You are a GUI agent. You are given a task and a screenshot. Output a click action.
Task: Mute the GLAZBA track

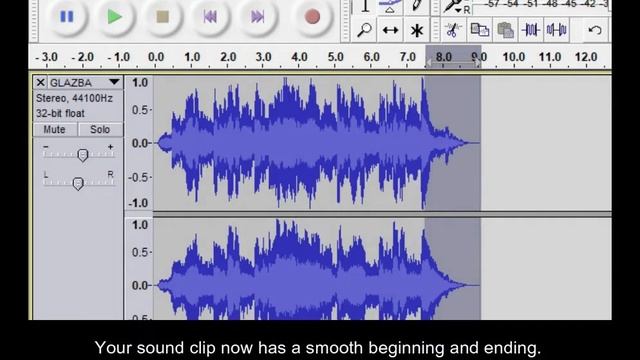point(55,129)
